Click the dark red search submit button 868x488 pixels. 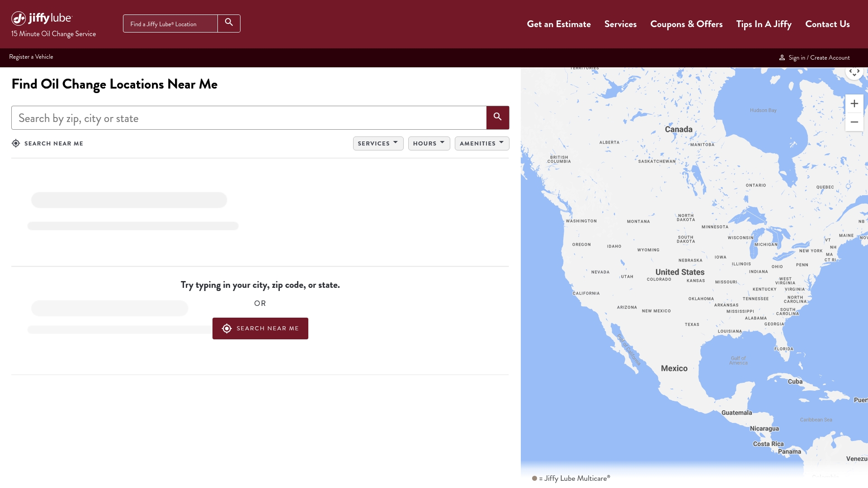pyautogui.click(x=498, y=117)
